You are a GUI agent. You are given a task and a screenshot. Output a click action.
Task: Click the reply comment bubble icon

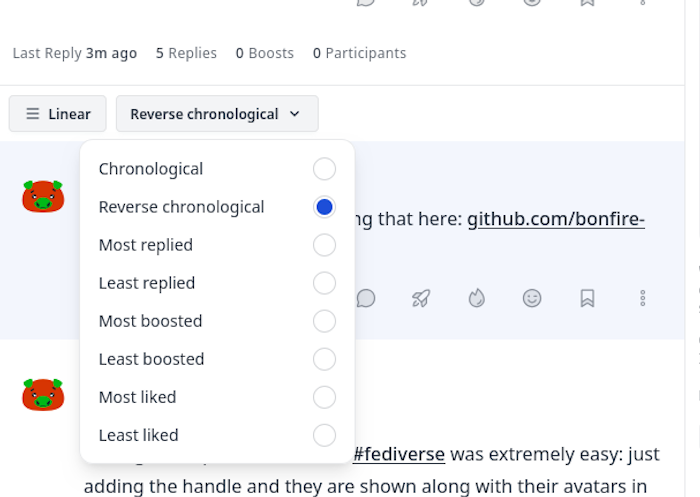[x=366, y=298]
